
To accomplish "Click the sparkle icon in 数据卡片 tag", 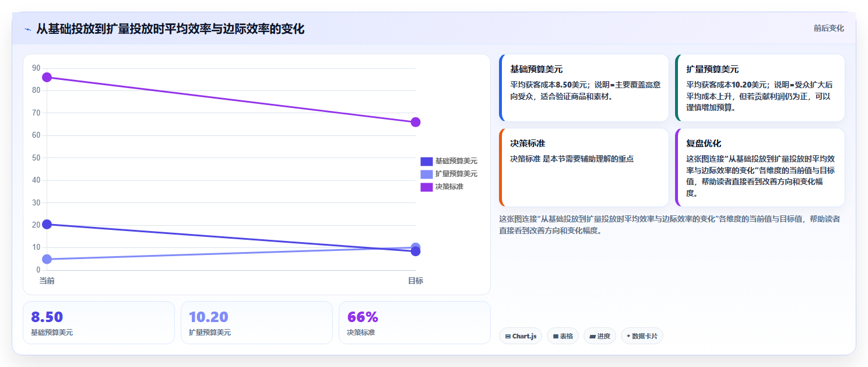I will tap(628, 336).
